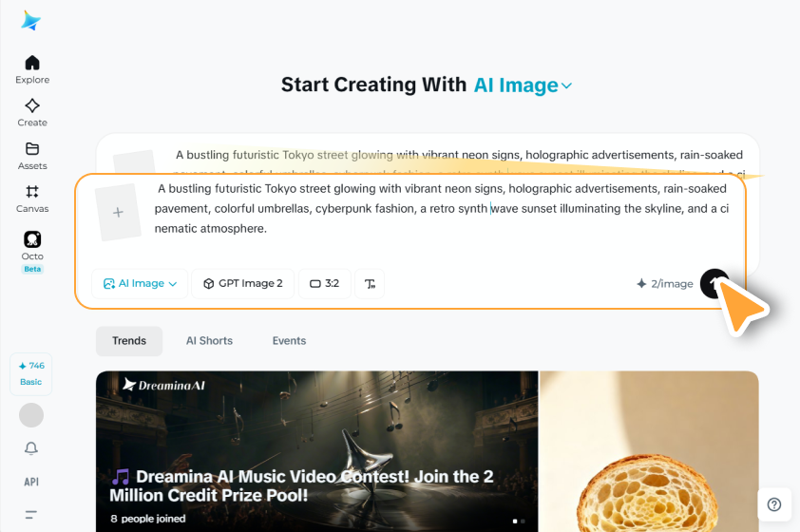Expand the AI Image heading dropdown
The image size is (800, 532).
pyautogui.click(x=523, y=85)
